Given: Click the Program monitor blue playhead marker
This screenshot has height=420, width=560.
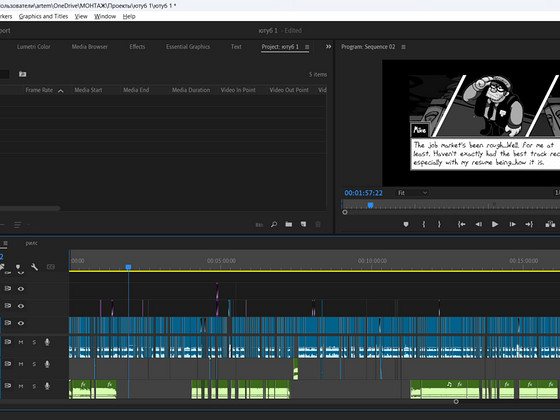Looking at the screenshot, I should coord(370,205).
